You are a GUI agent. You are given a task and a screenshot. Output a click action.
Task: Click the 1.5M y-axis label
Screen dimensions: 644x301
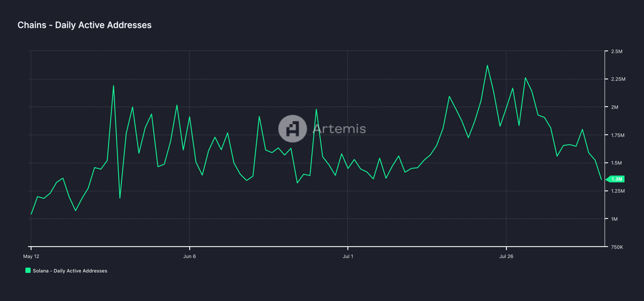616,163
